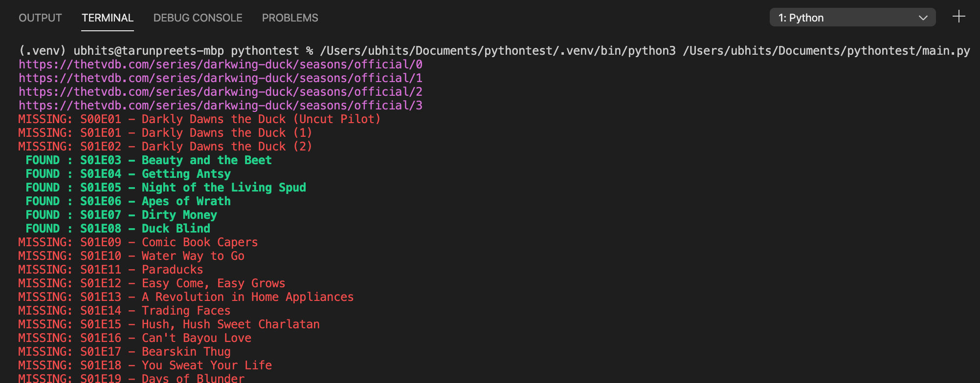
Task: Click the MISSING S01E09 Comic Book Capers line
Action: tap(138, 242)
